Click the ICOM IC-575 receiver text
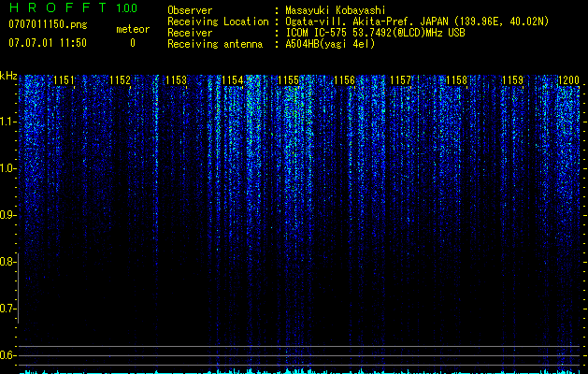588x374 pixels. pos(375,33)
